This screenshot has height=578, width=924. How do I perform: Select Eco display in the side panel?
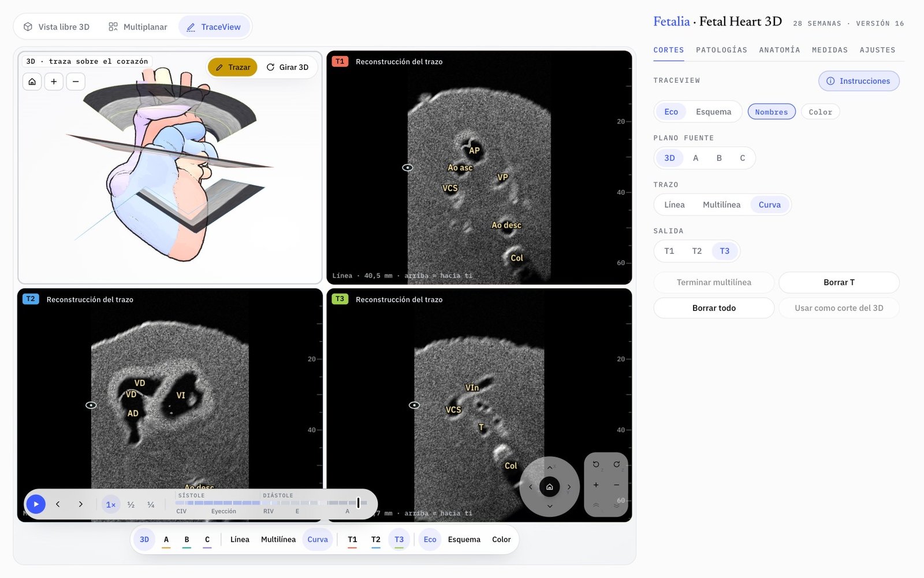pos(671,112)
